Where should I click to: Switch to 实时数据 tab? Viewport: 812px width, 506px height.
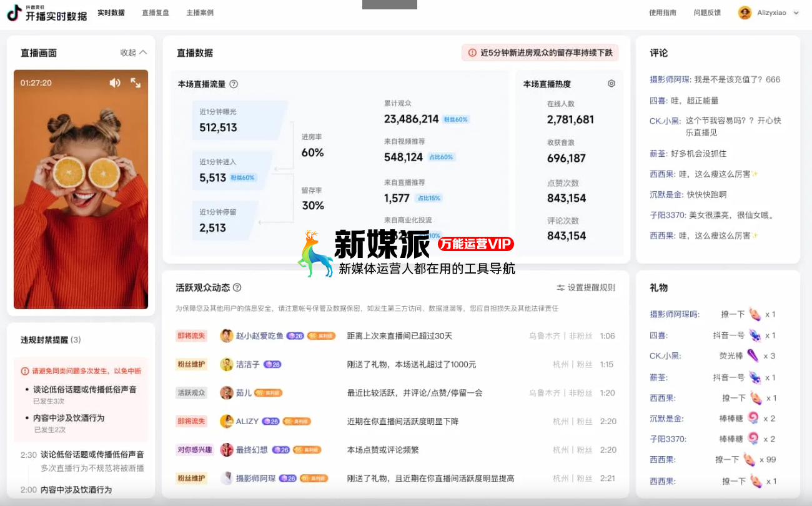coord(111,12)
